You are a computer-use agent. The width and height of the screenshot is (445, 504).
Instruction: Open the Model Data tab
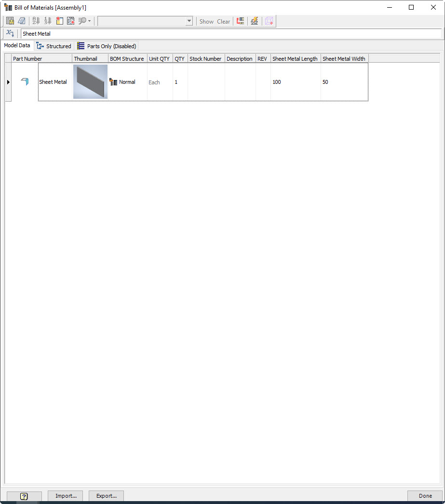(x=17, y=45)
